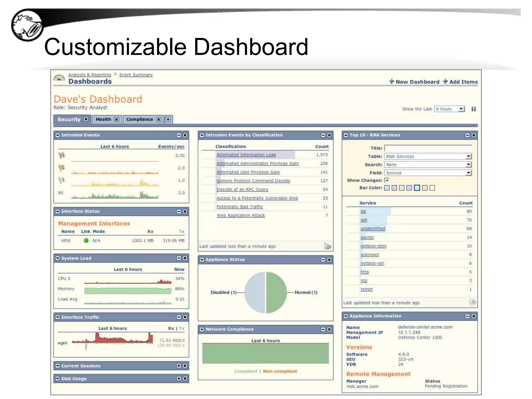This screenshot has height=399, width=532.
Task: Close the Security tab with its X
Action: 86,119
